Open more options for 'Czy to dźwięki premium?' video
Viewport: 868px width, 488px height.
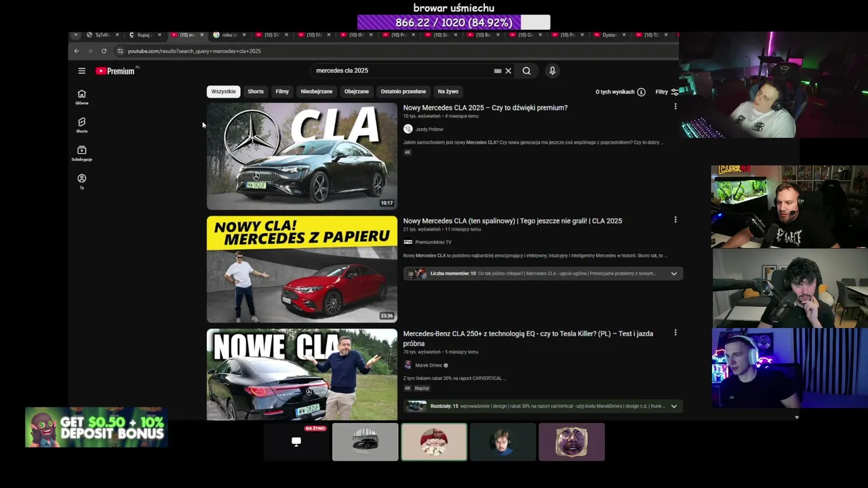675,106
